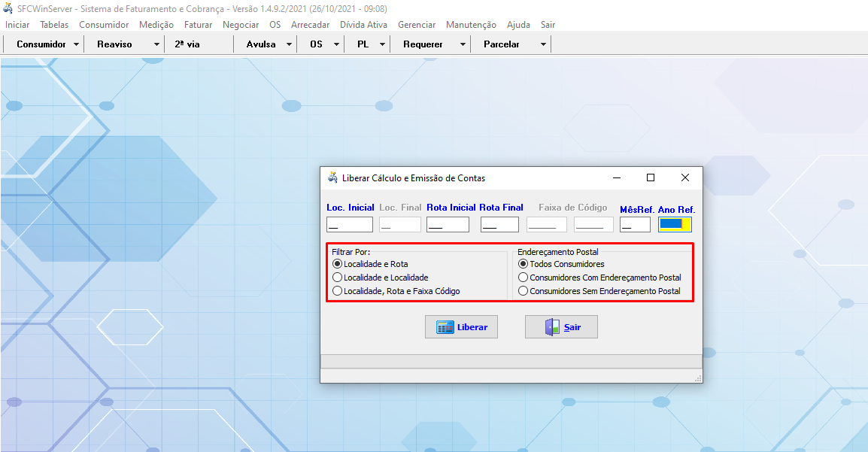Click the 2ª via toolbar button
868x452 pixels.
(x=187, y=44)
